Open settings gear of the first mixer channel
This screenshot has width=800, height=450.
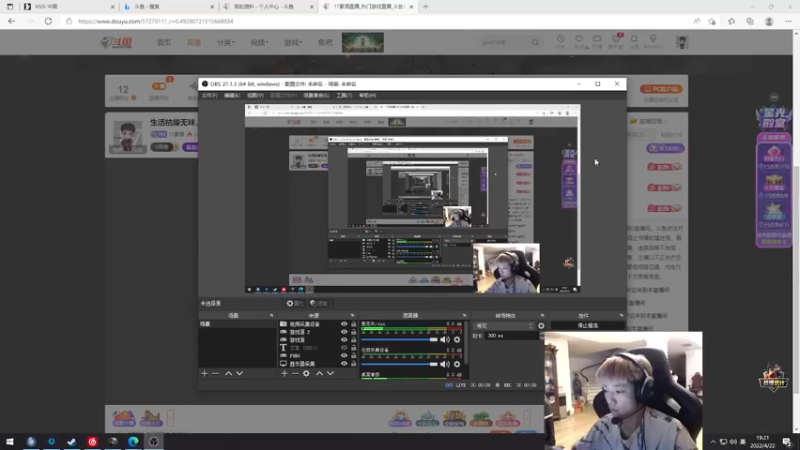(x=457, y=340)
